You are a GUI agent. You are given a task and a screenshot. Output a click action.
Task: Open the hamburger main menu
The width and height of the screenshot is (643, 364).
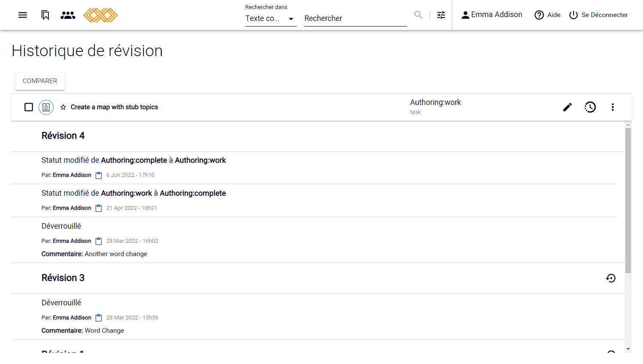[23, 15]
